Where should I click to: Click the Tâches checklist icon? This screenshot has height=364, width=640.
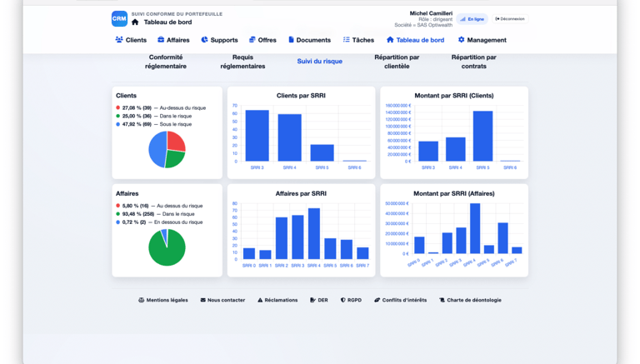[x=346, y=40]
